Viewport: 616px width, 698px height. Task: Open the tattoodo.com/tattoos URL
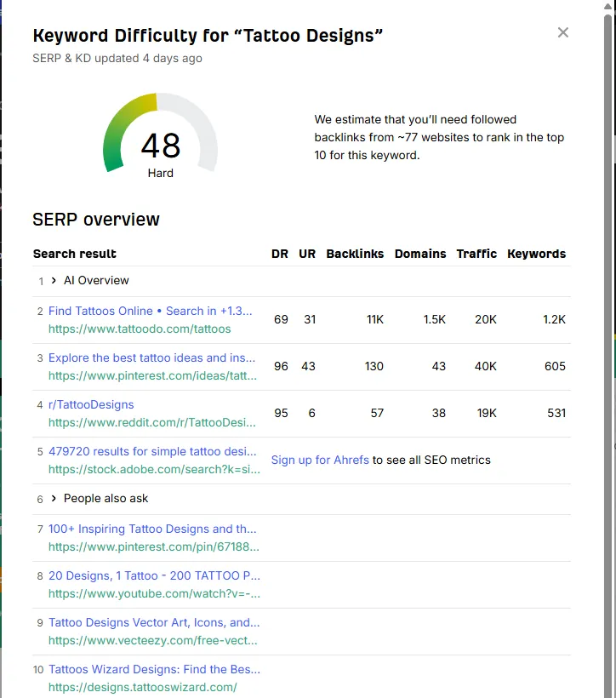pos(140,329)
